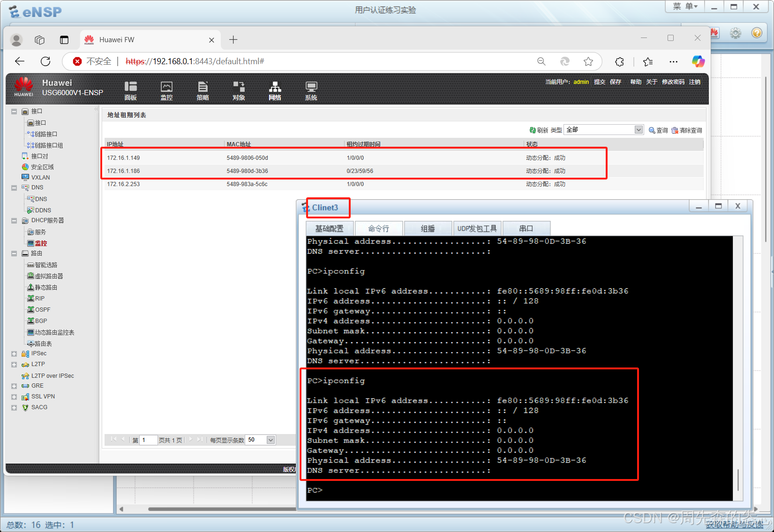Expand the SACG tree group
Image resolution: width=774 pixels, height=532 pixels.
click(x=14, y=408)
